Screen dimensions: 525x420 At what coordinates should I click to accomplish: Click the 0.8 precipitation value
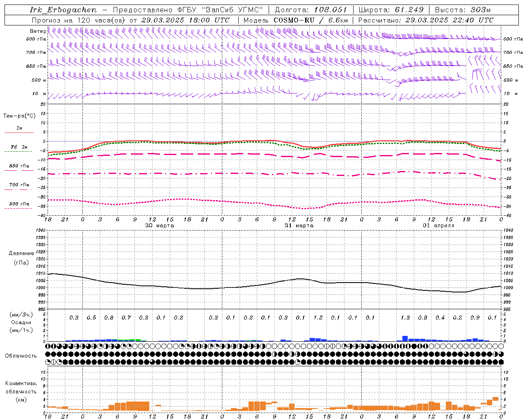point(109,317)
